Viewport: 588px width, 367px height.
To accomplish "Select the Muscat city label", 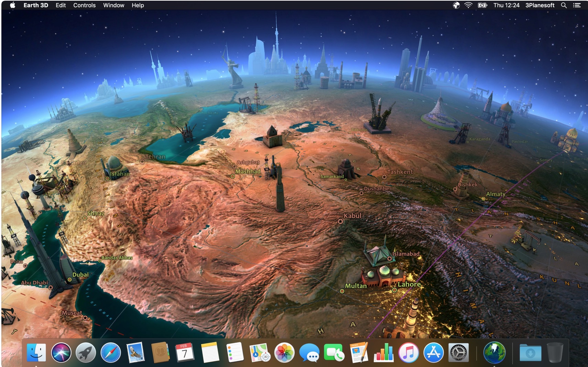I will 72,313.
